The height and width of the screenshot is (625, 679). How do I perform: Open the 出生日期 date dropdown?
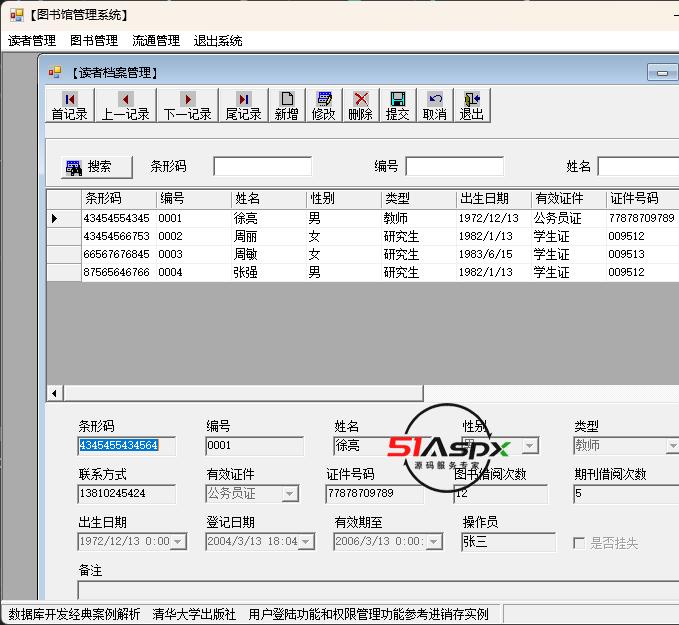point(178,542)
